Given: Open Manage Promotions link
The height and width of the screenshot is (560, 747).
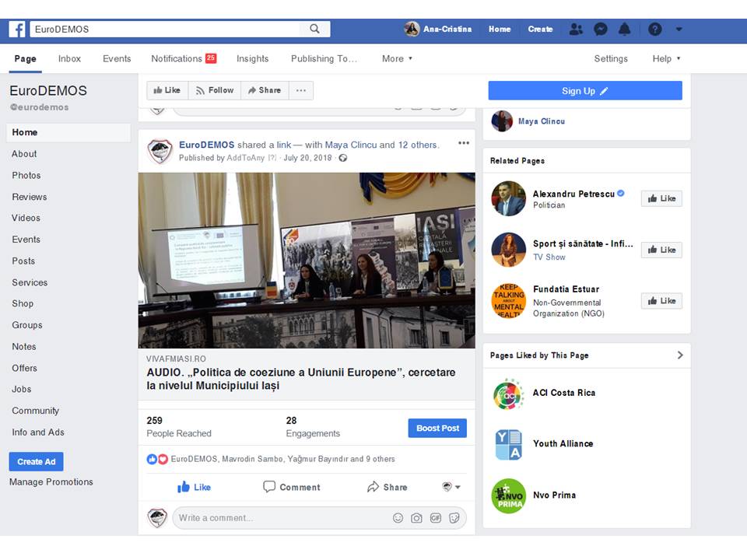Looking at the screenshot, I should pyautogui.click(x=51, y=482).
